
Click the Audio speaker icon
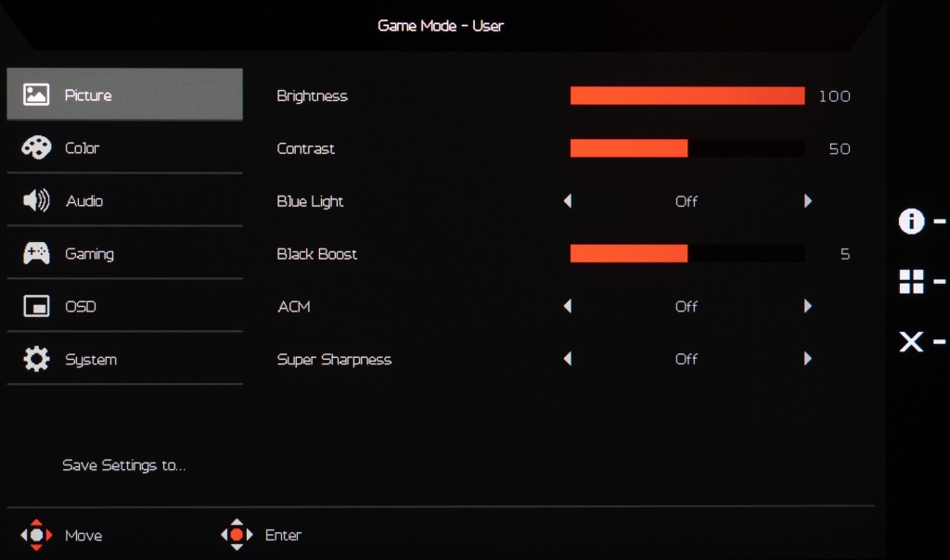[36, 201]
